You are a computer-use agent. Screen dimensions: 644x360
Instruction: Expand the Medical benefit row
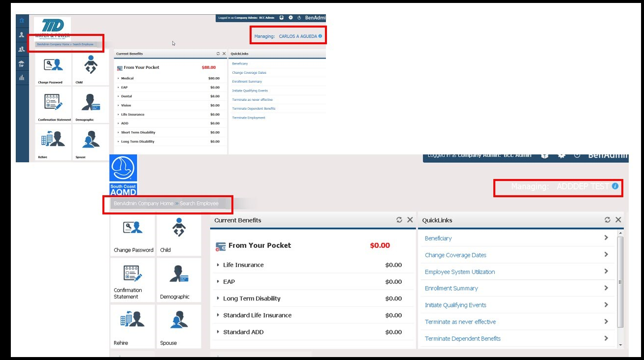127,78
